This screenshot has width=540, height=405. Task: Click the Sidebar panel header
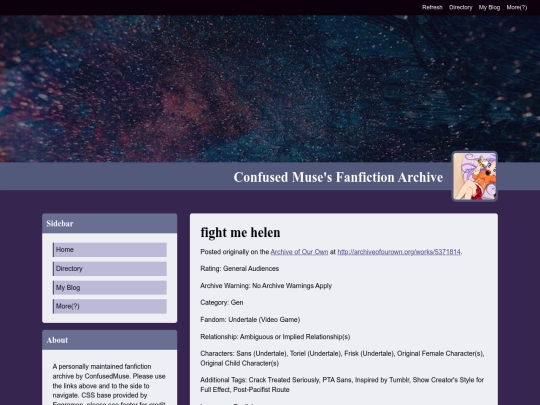tap(110, 224)
